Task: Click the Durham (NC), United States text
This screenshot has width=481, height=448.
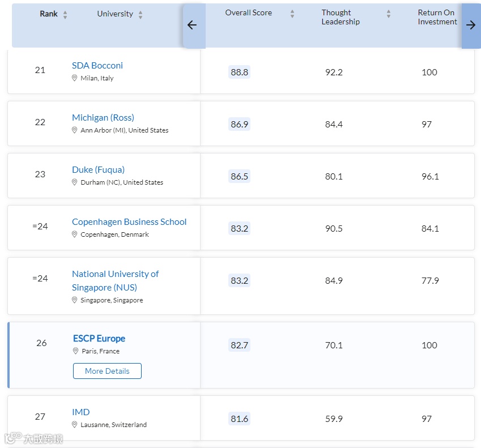Action: (122, 182)
